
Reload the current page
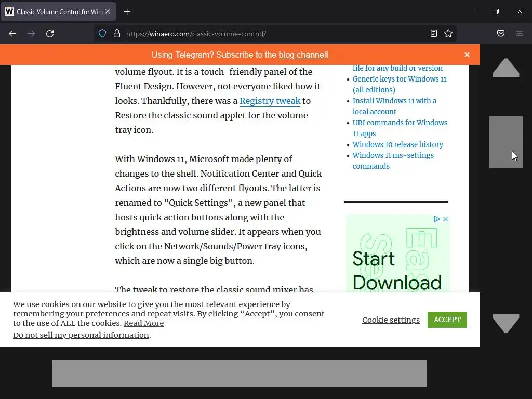(50, 34)
